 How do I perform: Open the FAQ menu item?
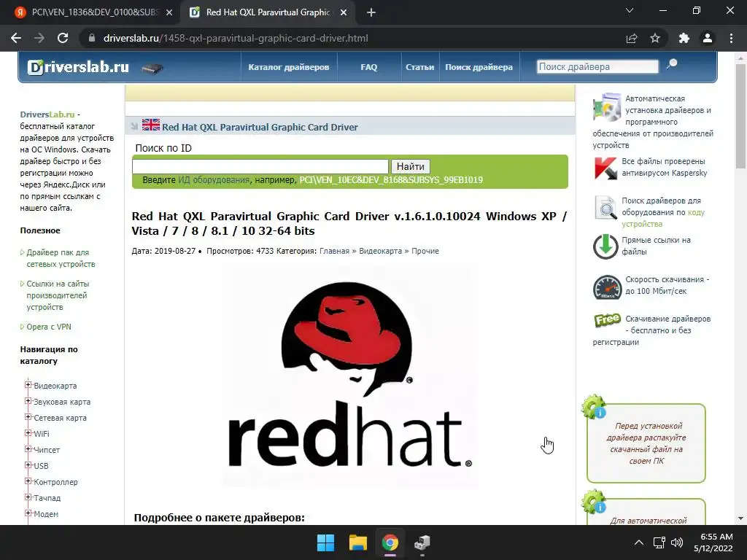(x=368, y=67)
